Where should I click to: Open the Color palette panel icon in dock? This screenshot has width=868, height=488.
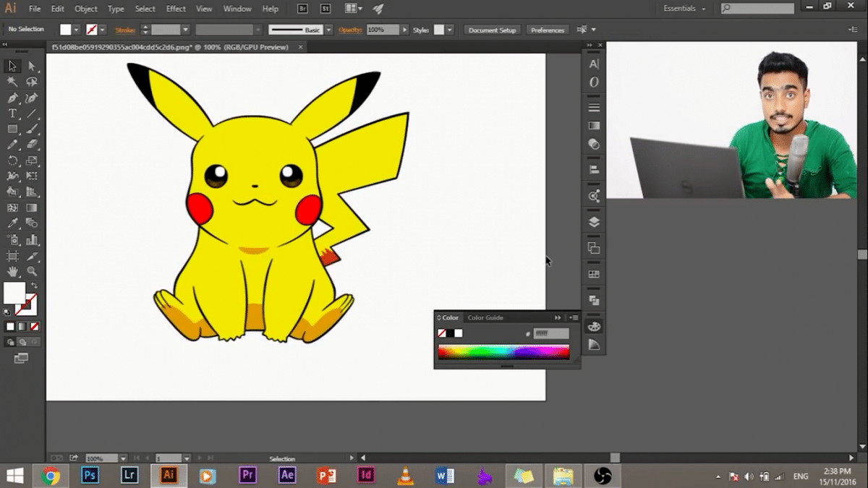click(594, 327)
